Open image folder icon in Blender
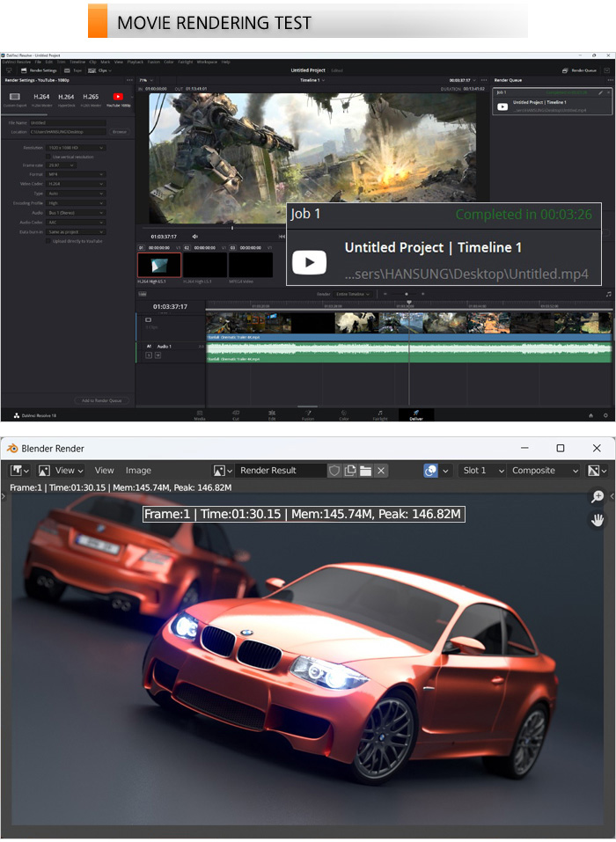This screenshot has height=842, width=616. 366,471
